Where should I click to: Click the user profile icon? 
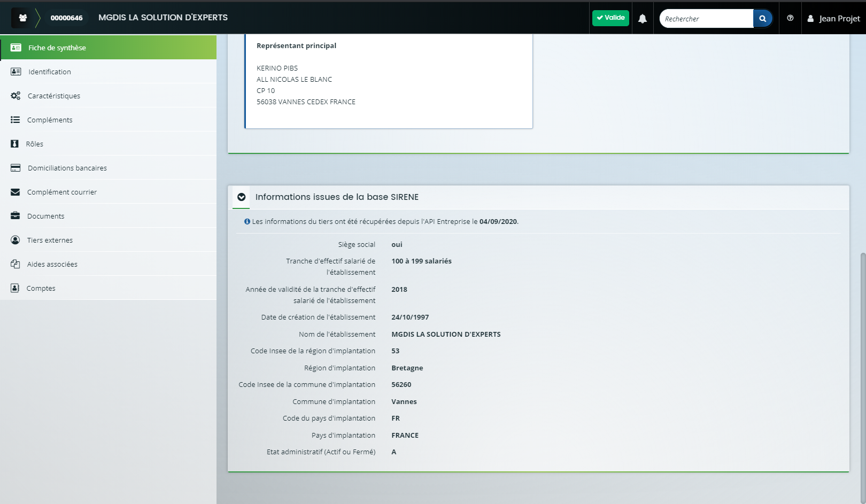[810, 19]
